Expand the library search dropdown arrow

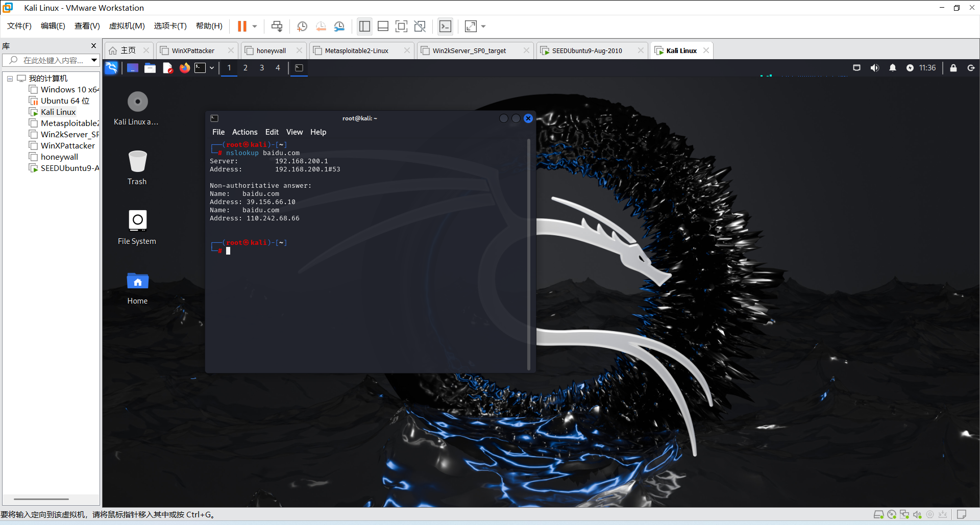[x=94, y=60]
